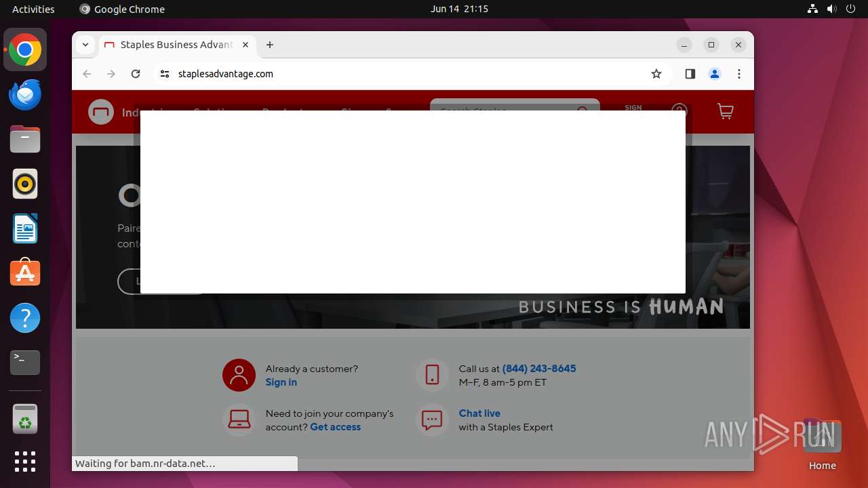The height and width of the screenshot is (488, 868).
Task: Open the Trash in the dock
Action: coord(25,419)
